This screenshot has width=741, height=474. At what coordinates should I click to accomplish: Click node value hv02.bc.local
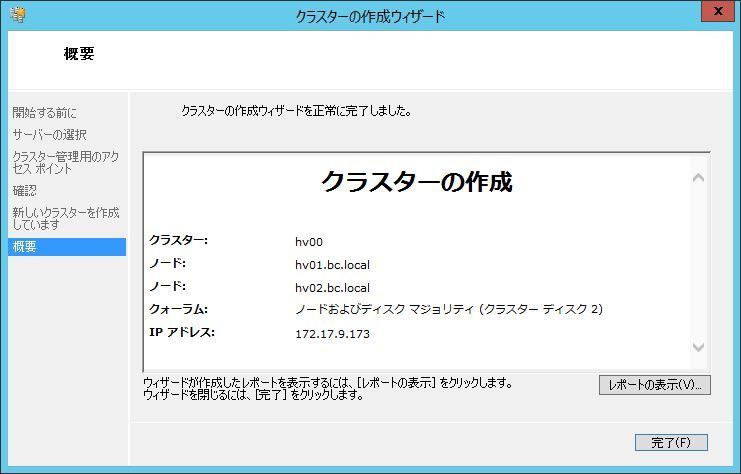tap(332, 288)
